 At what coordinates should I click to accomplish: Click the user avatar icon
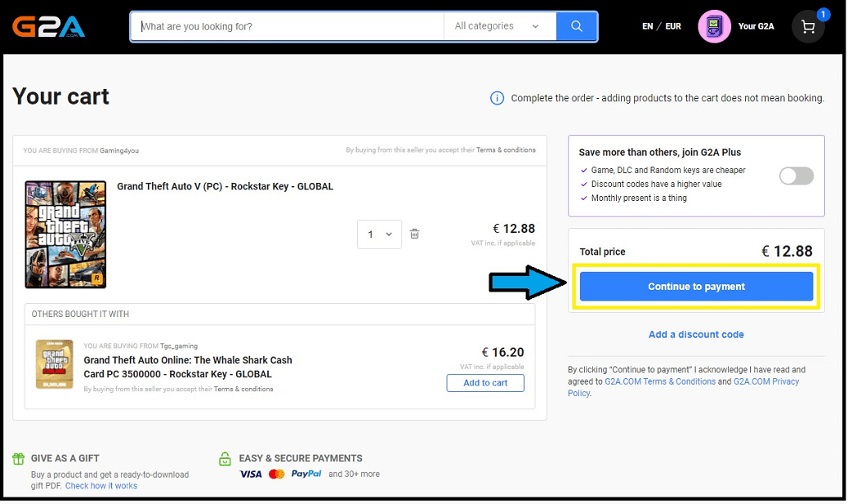point(714,27)
